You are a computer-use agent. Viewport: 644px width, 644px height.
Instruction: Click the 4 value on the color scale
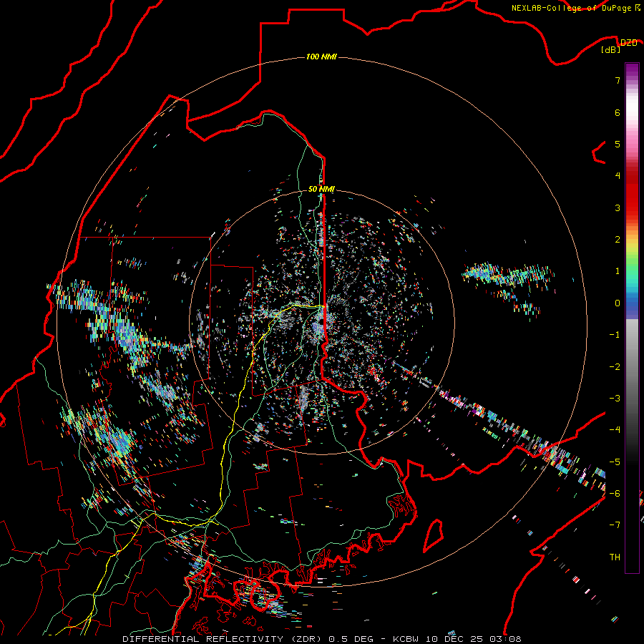point(618,176)
